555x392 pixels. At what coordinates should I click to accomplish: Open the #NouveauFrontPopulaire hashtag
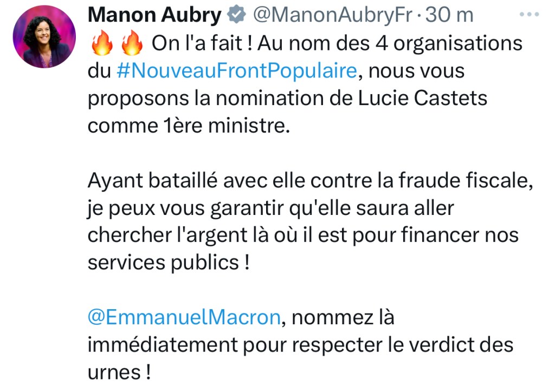click(237, 71)
